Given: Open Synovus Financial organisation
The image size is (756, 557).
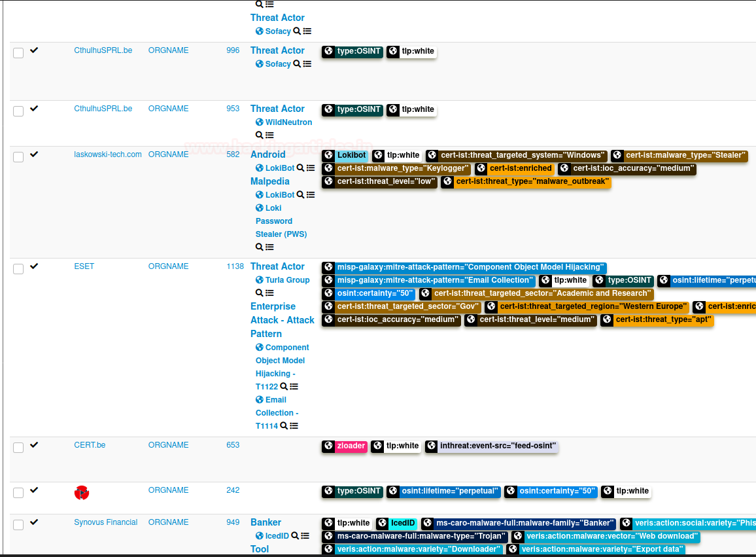Looking at the screenshot, I should click(105, 522).
